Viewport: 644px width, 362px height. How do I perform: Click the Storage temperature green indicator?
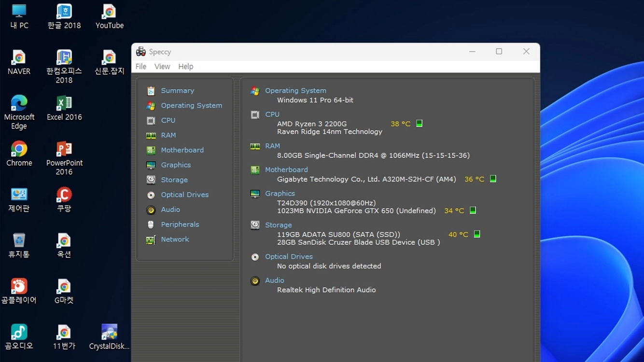[x=477, y=234]
